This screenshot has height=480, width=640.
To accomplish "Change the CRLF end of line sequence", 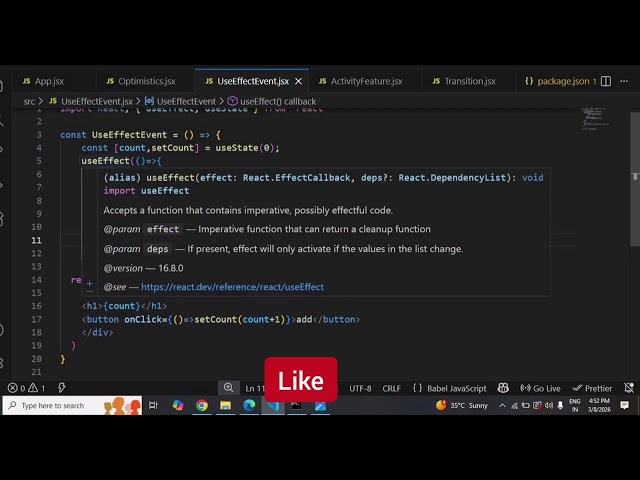I will coord(391,388).
